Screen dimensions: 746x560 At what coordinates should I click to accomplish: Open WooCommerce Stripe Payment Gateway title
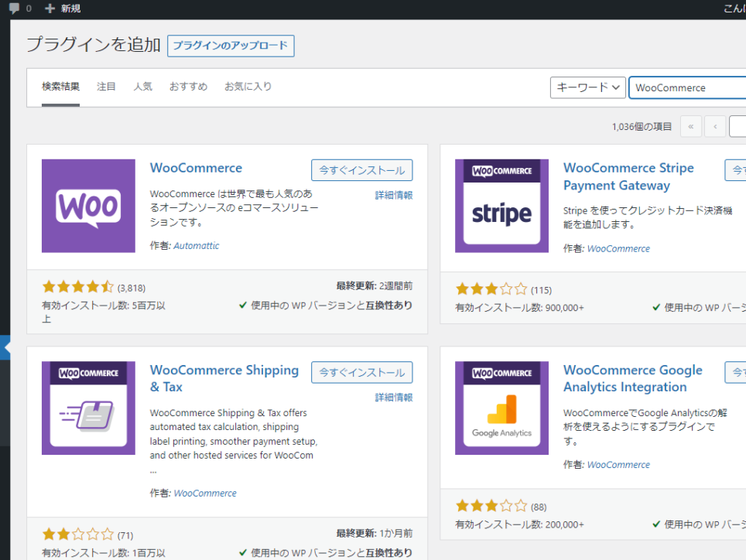(628, 176)
